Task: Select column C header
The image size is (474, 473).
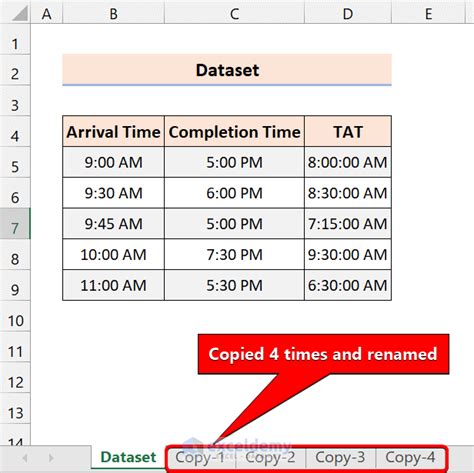Action: click(x=234, y=14)
